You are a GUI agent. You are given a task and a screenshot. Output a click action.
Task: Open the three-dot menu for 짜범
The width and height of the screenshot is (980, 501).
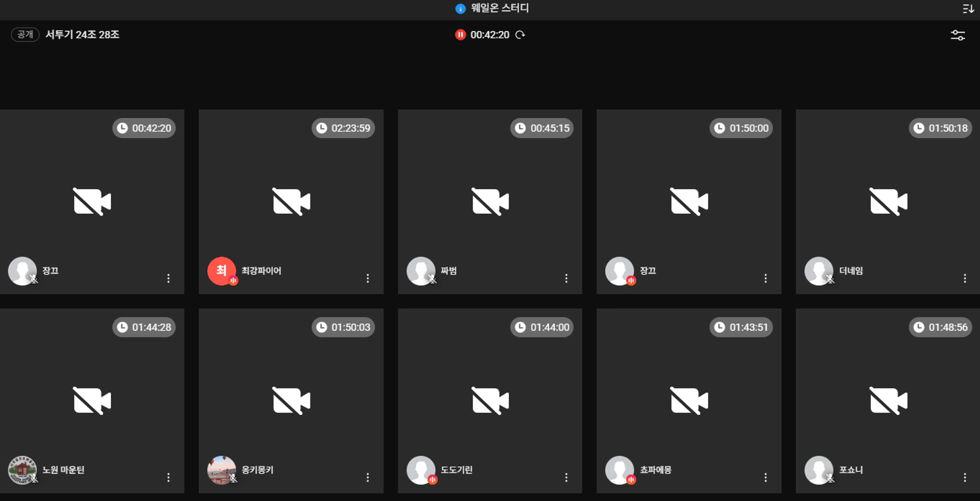coord(567,278)
